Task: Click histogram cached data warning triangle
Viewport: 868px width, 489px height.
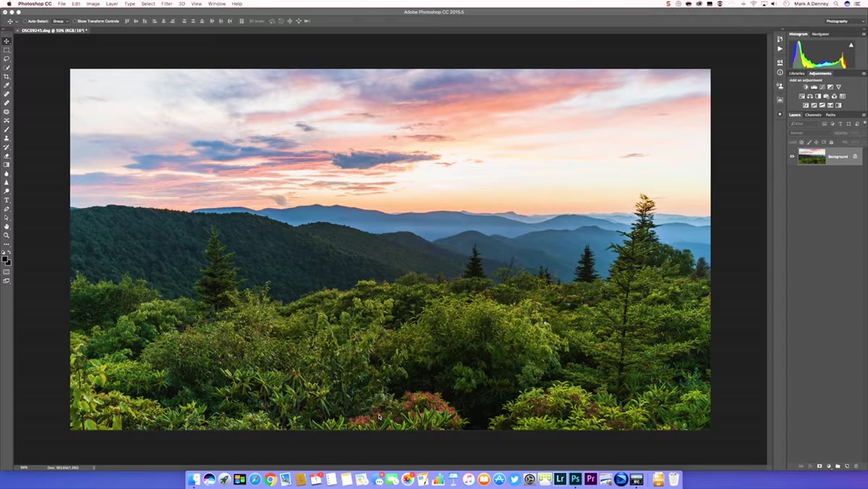Action: click(x=851, y=45)
